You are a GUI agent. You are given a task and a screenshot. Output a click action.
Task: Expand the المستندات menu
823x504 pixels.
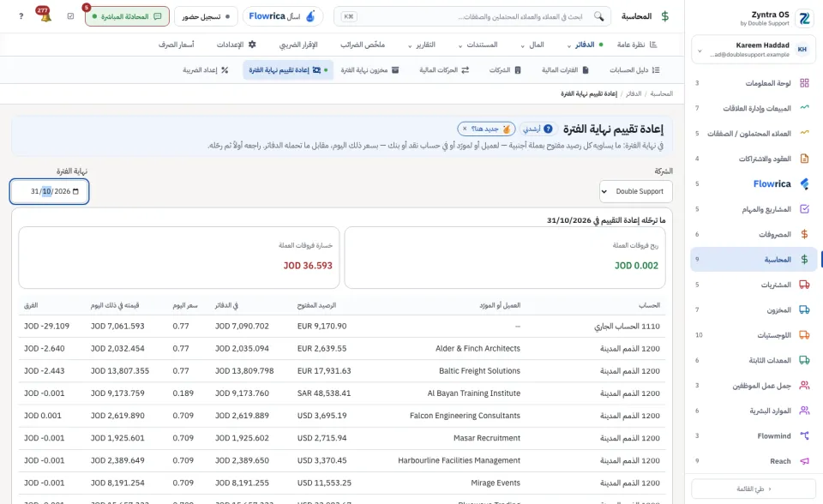478,45
